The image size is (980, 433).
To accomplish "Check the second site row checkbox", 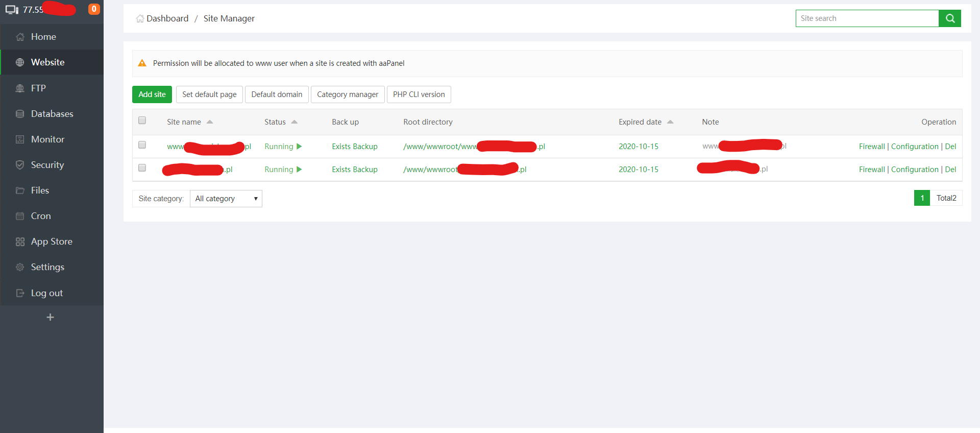I will pos(142,168).
